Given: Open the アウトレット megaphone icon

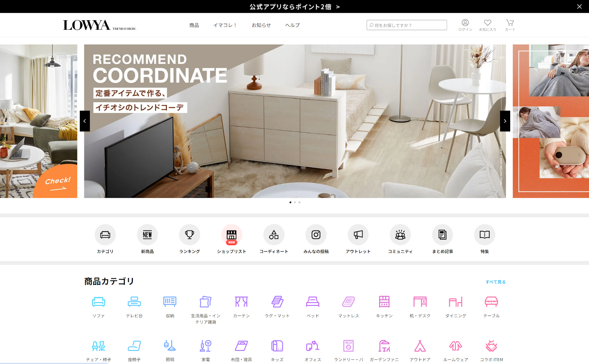Looking at the screenshot, I should (x=358, y=235).
